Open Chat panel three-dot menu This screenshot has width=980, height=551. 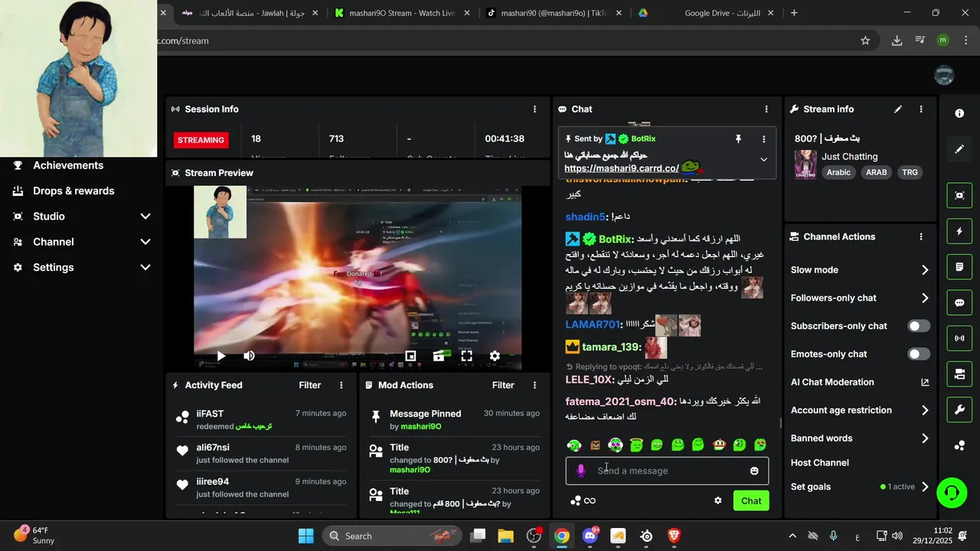(x=766, y=109)
